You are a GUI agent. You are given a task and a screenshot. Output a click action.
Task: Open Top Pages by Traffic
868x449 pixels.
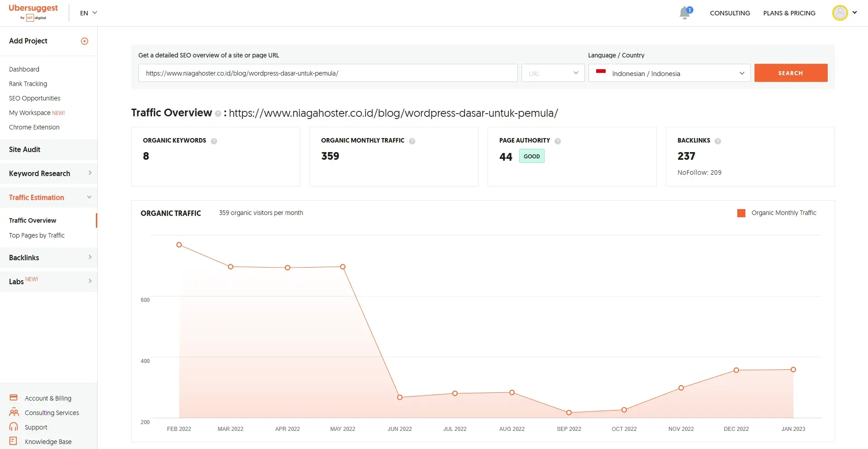(37, 235)
